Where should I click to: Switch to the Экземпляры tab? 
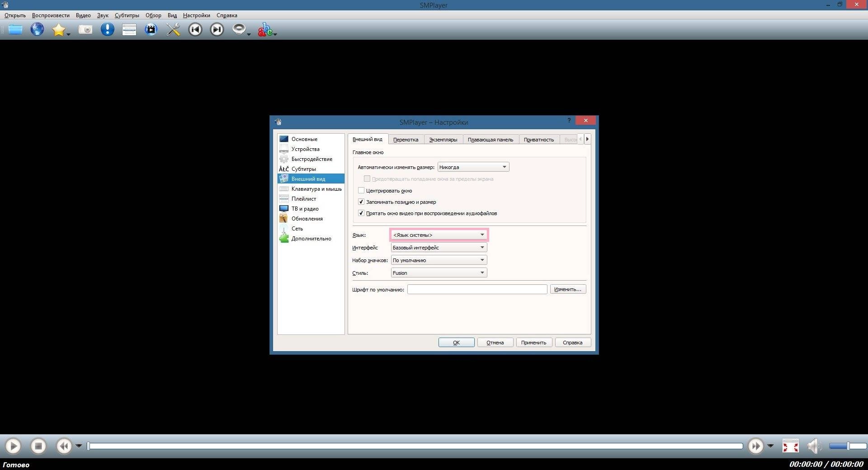coord(443,140)
